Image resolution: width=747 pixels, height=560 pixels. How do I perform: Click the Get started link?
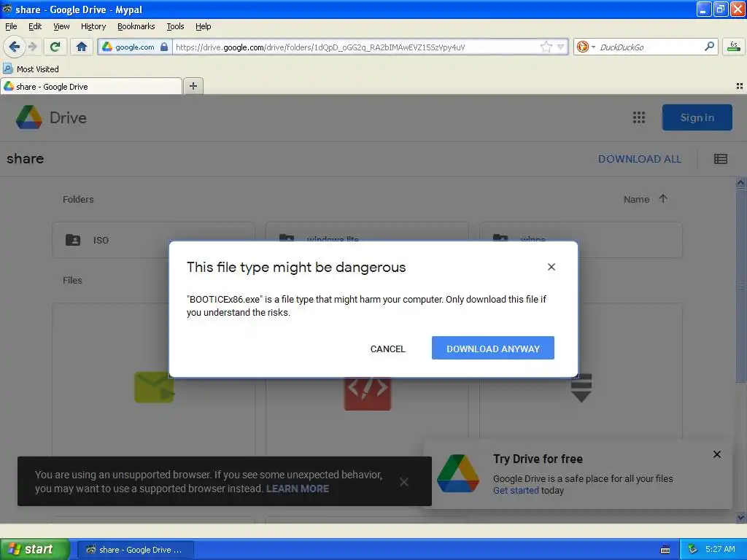click(516, 491)
